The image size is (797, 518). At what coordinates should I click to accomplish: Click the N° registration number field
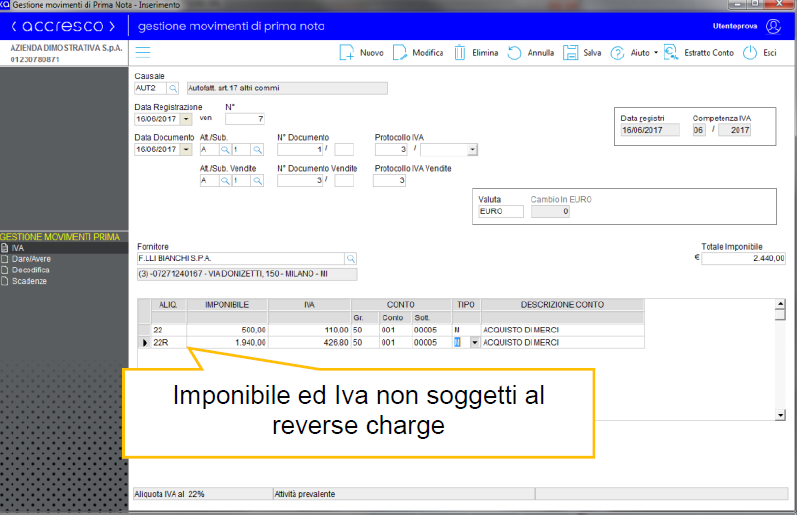245,119
